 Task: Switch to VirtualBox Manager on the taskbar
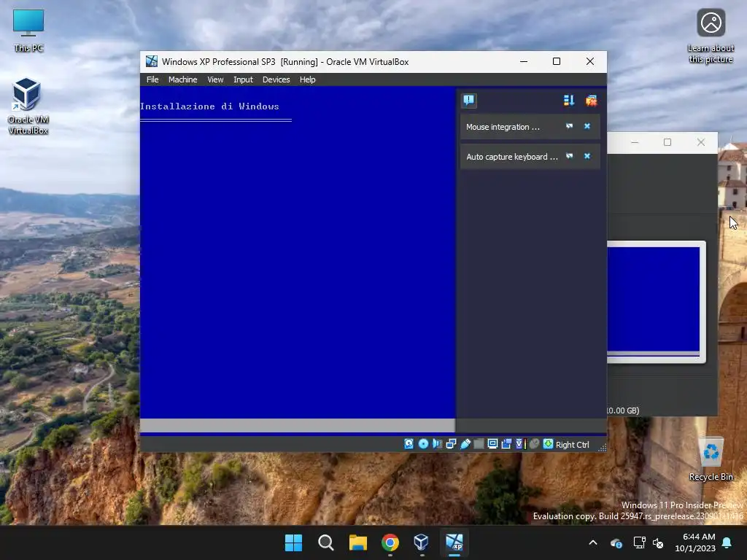point(422,542)
